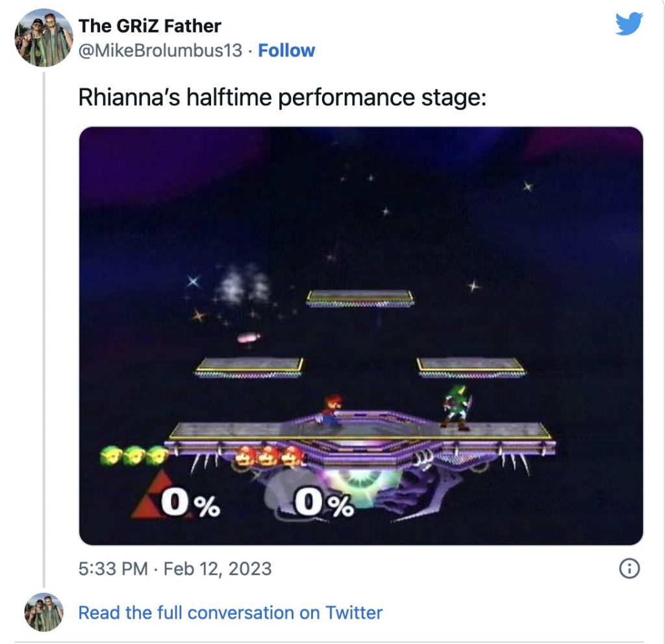Follow @MikeBrolumbus13

coord(286,51)
